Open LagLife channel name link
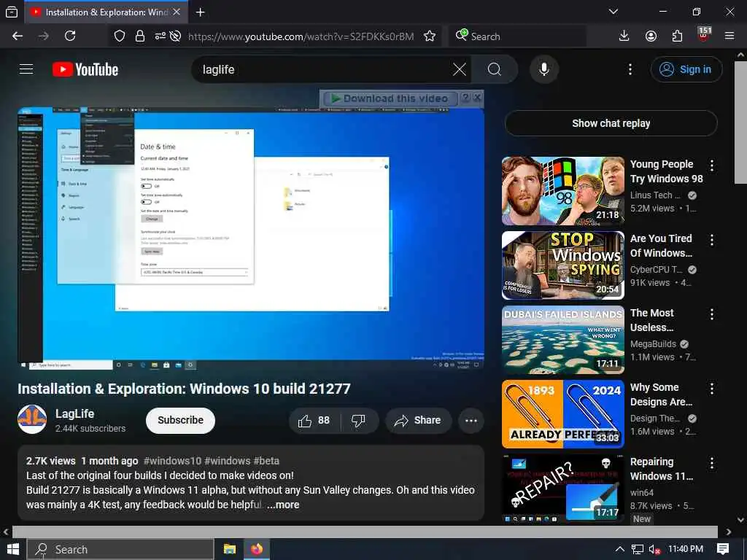 (x=75, y=414)
